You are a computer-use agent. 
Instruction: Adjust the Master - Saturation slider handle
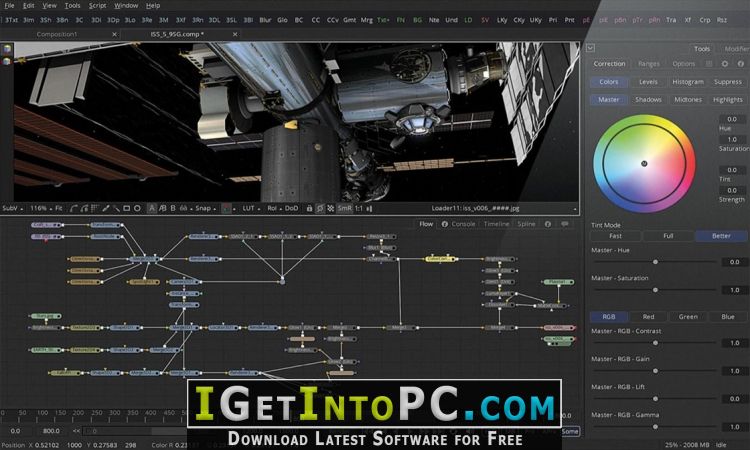[x=655, y=290]
